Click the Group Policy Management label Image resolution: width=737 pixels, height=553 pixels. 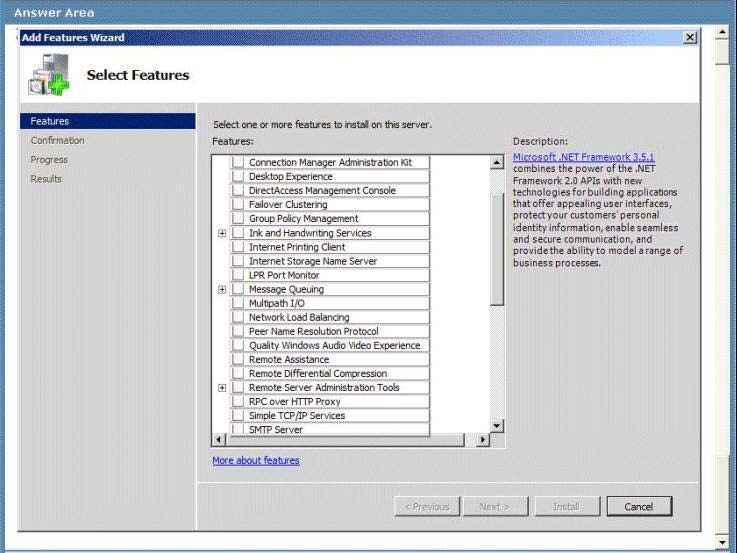coord(304,218)
